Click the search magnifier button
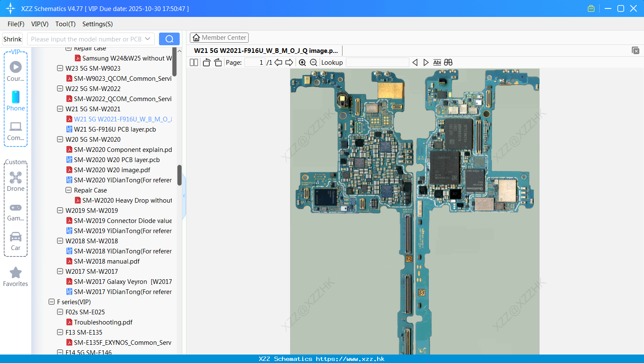This screenshot has width=644, height=363. pyautogui.click(x=169, y=39)
